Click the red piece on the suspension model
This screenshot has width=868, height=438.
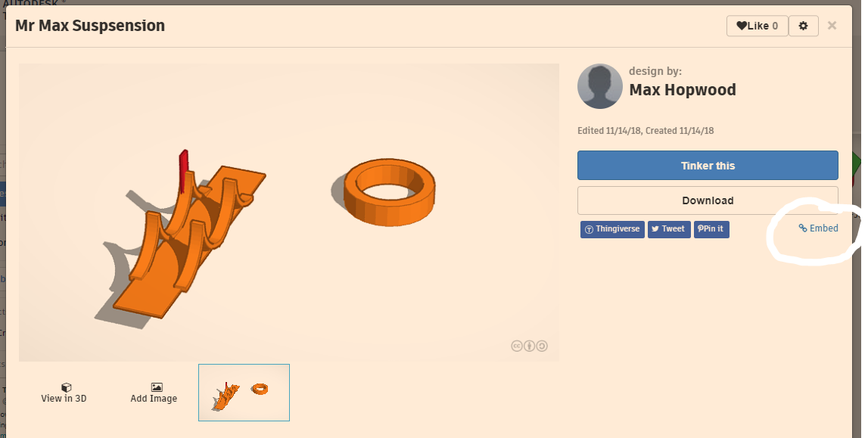pyautogui.click(x=184, y=170)
